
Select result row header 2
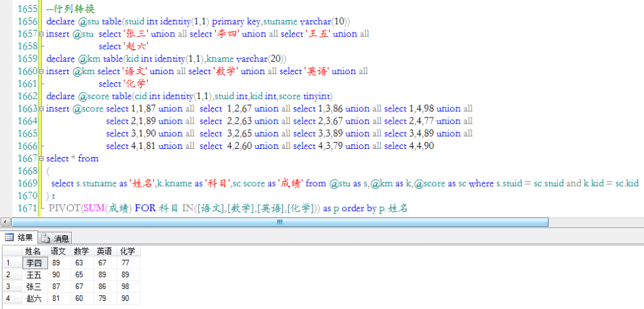pyautogui.click(x=12, y=274)
